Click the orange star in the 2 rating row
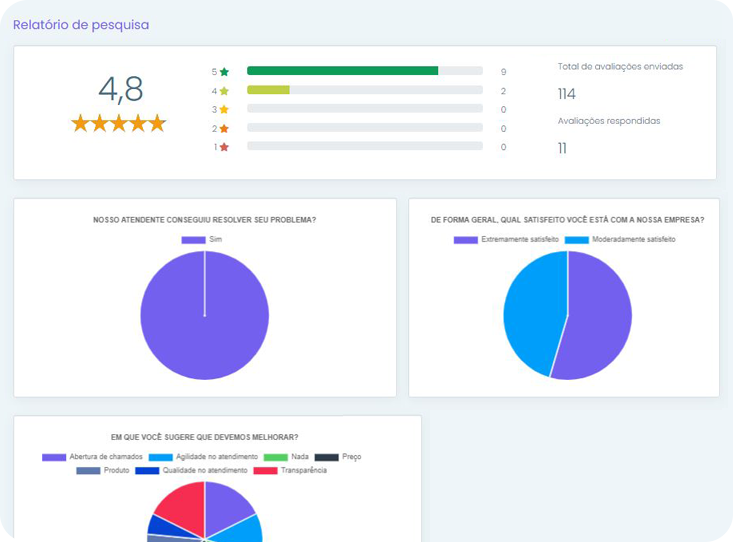 coord(224,129)
